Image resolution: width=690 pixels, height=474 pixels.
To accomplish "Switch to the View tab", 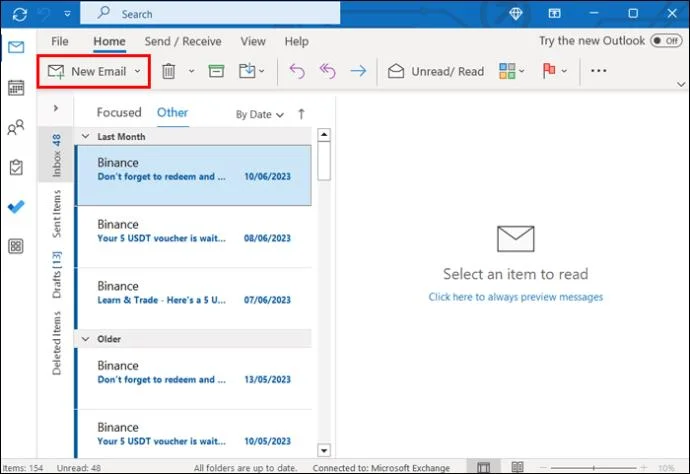I will 253,41.
